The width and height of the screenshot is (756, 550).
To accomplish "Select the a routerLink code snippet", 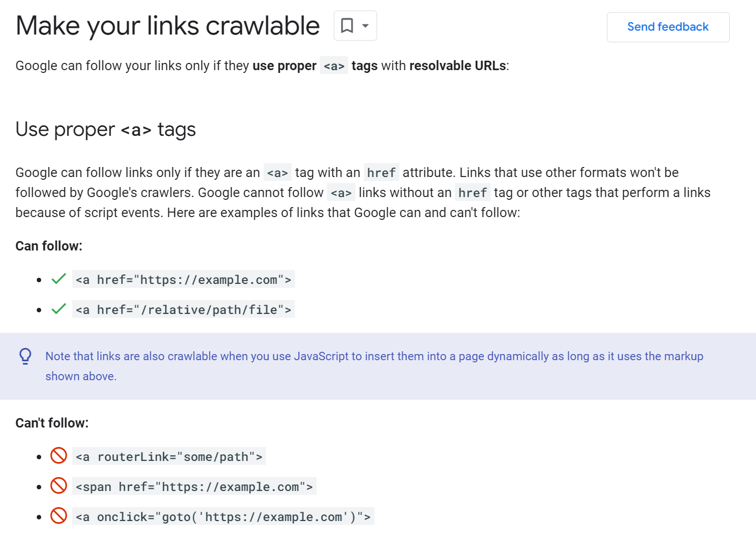I will 169,456.
